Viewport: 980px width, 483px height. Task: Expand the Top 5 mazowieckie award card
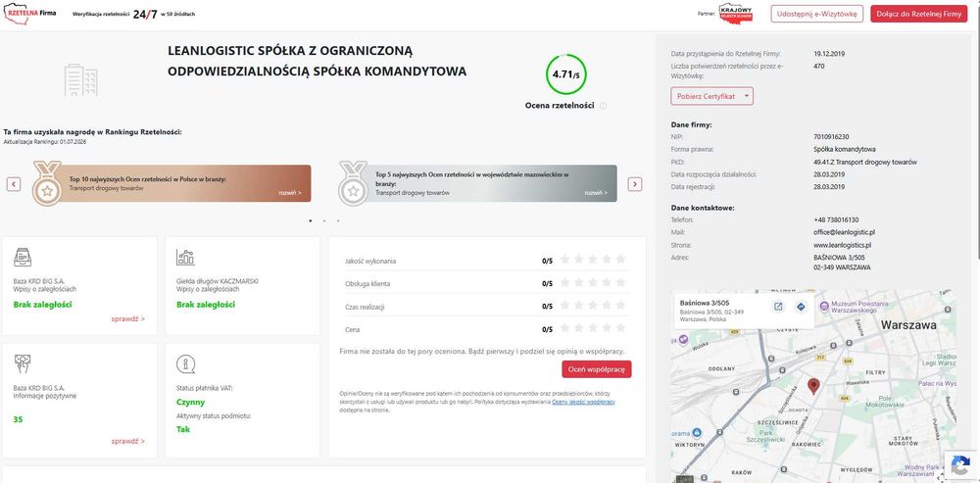(x=596, y=193)
